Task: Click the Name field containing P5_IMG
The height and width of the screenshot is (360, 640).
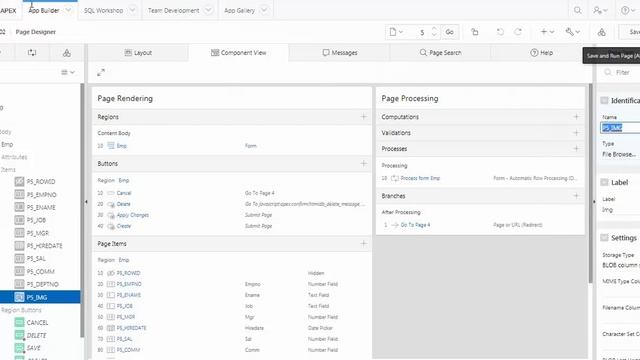Action: [x=620, y=128]
